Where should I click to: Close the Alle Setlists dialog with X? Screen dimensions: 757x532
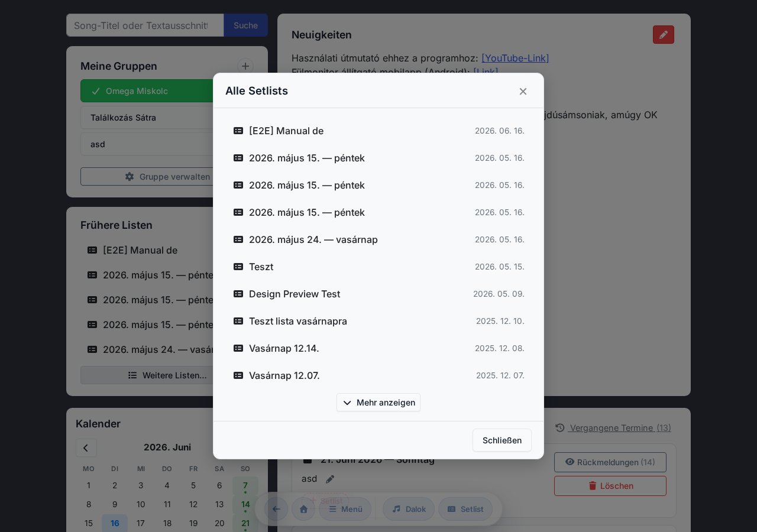(523, 91)
